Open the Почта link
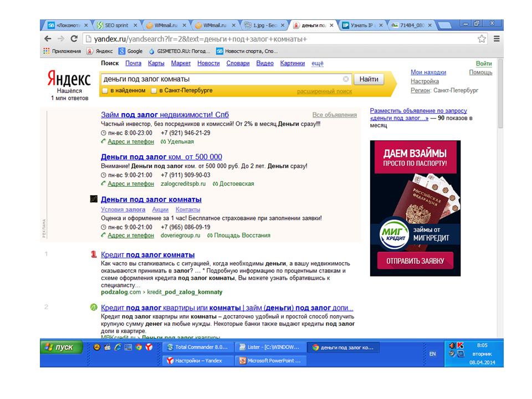Image resolution: width=532 pixels, height=399 pixels. tap(134, 63)
